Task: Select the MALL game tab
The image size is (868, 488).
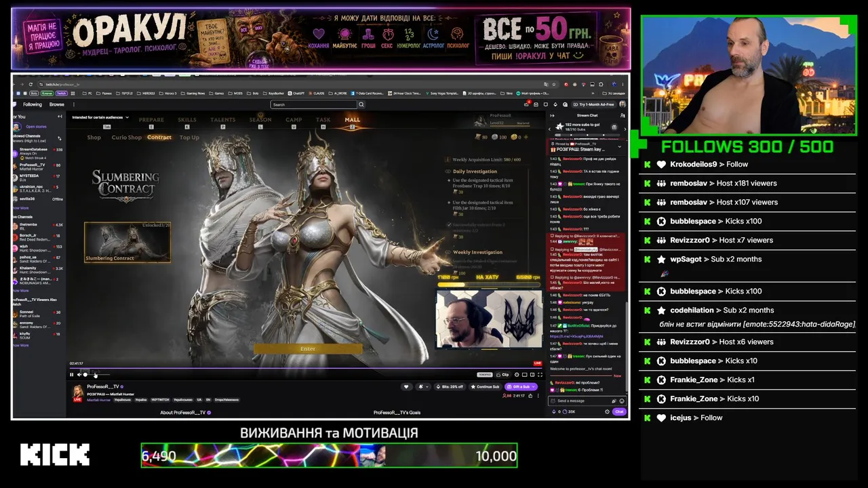Action: point(353,120)
